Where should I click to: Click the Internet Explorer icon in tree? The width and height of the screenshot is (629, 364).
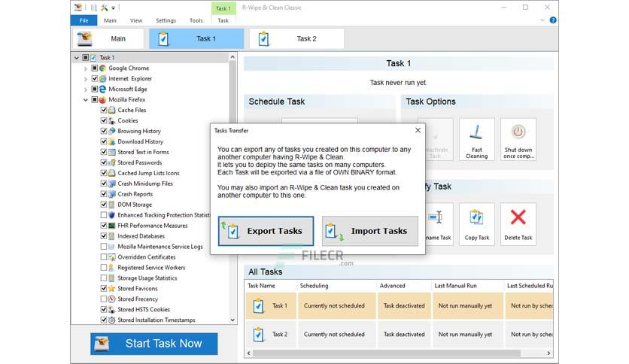click(102, 78)
